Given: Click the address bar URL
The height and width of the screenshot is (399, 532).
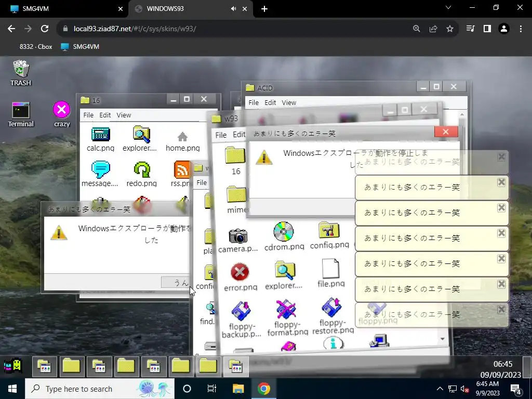Looking at the screenshot, I should (x=135, y=29).
